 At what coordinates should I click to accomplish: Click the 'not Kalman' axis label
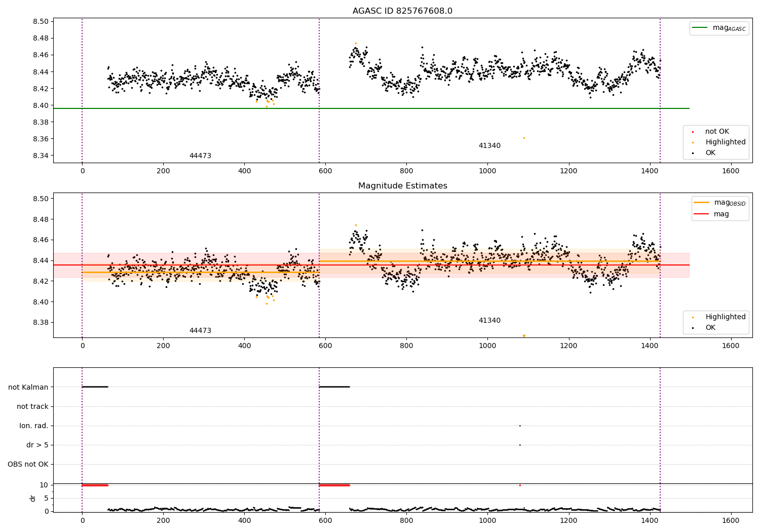[28, 387]
